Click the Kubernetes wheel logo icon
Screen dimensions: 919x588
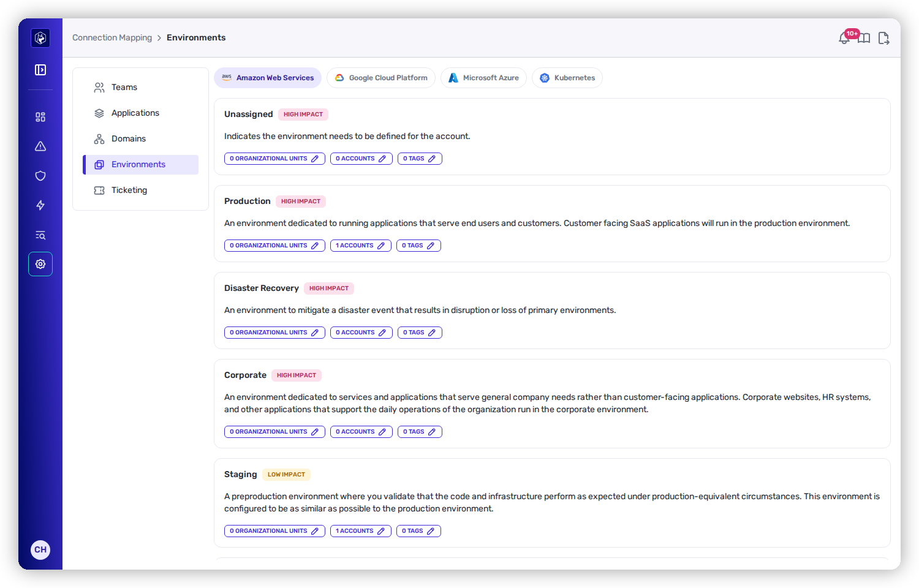point(545,78)
